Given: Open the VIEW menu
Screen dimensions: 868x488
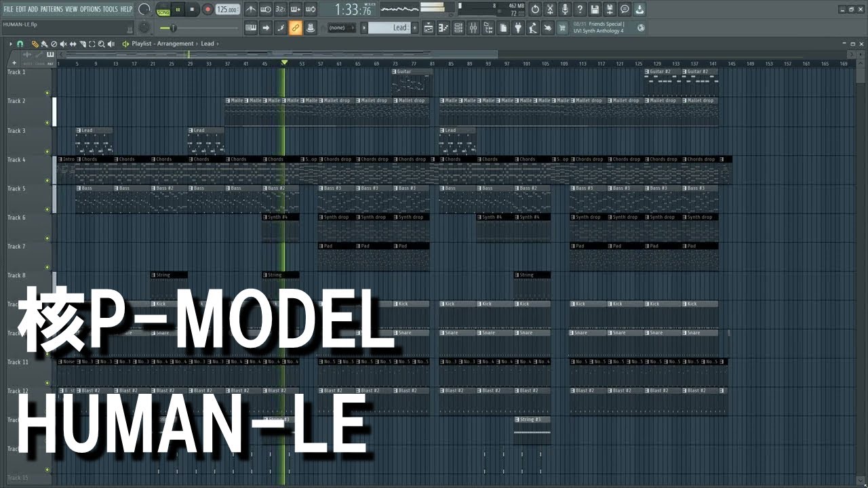Looking at the screenshot, I should (x=71, y=9).
